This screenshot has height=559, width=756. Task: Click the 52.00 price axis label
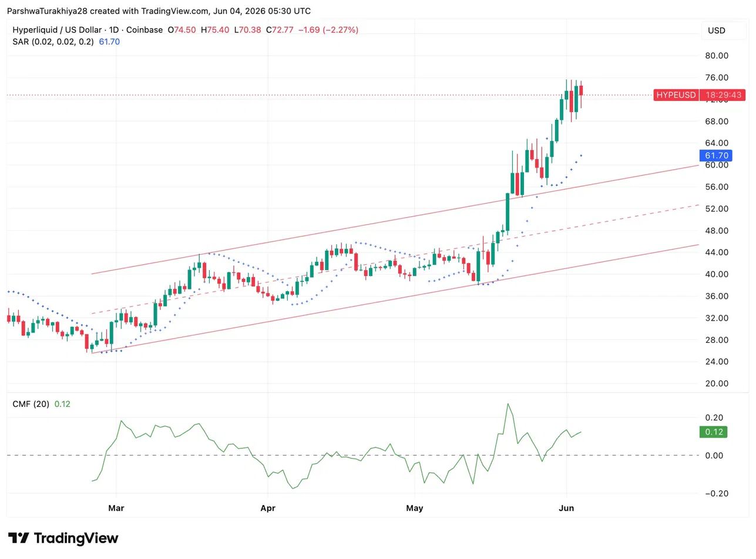coord(717,208)
